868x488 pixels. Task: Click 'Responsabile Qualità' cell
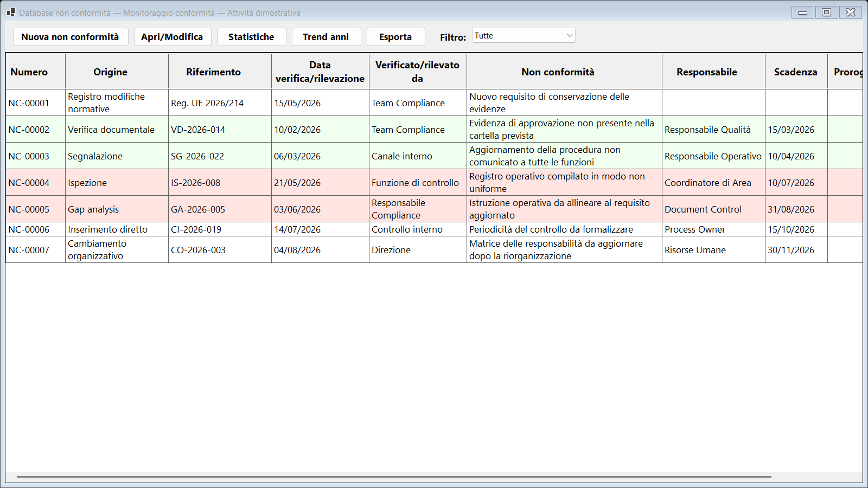(x=713, y=129)
